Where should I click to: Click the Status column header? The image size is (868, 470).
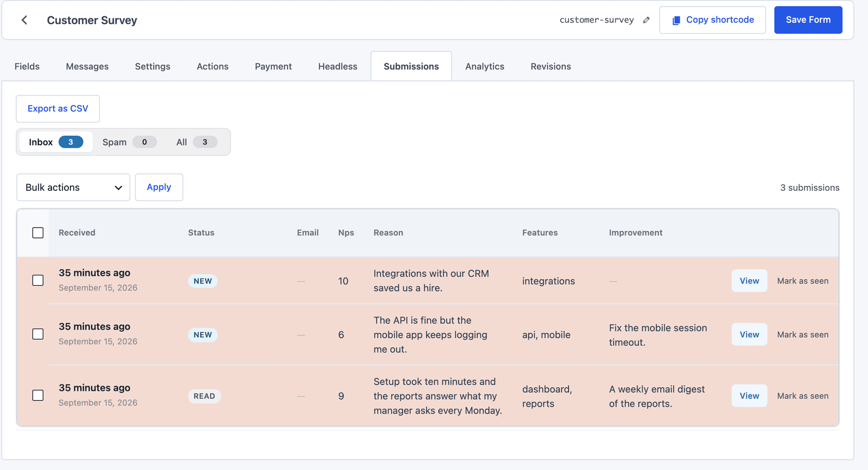tap(201, 233)
